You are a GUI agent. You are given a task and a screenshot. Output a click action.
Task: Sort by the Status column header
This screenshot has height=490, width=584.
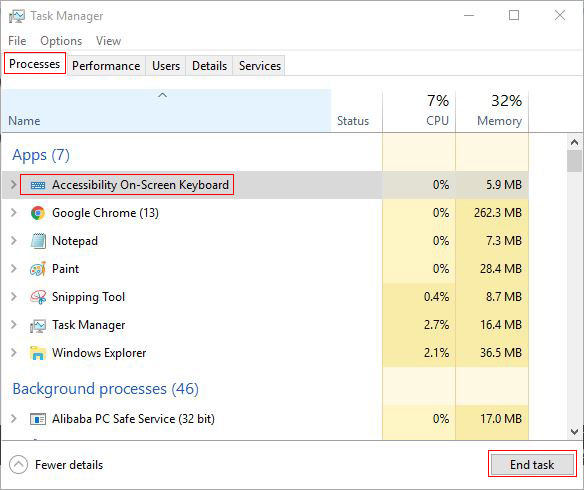(x=356, y=111)
